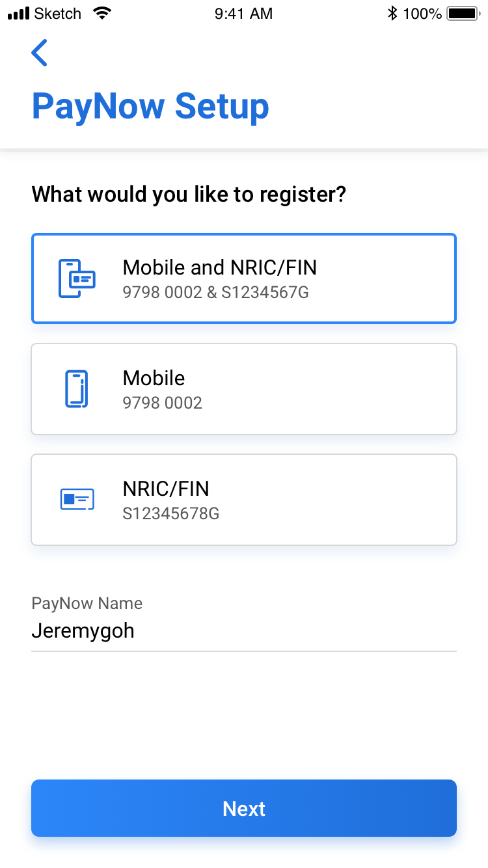Select the Mobile registration option
Viewport: 488px width, 868px height.
click(x=244, y=389)
